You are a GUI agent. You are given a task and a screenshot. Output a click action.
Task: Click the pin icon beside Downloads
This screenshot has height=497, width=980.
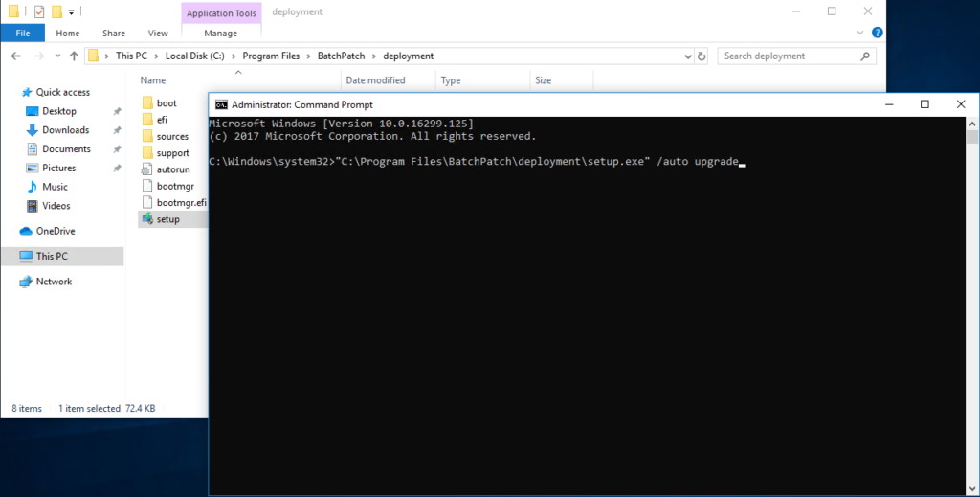(117, 130)
